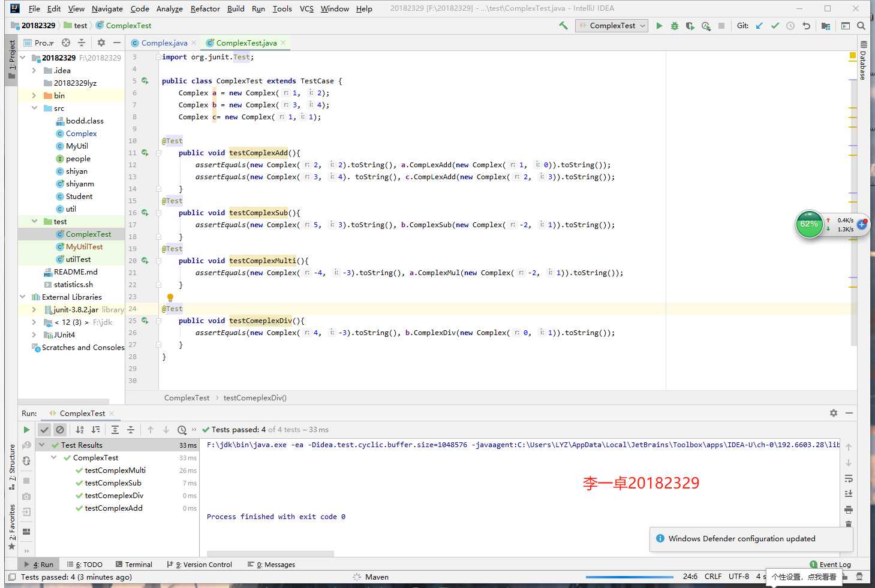This screenshot has height=588, width=875.
Task: Click the 62% green memory widget
Action: [809, 224]
